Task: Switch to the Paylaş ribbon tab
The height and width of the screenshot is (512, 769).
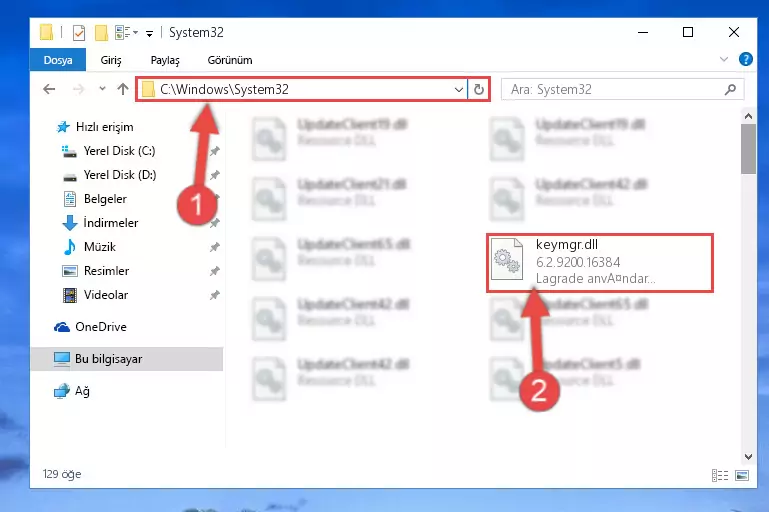Action: [165, 60]
